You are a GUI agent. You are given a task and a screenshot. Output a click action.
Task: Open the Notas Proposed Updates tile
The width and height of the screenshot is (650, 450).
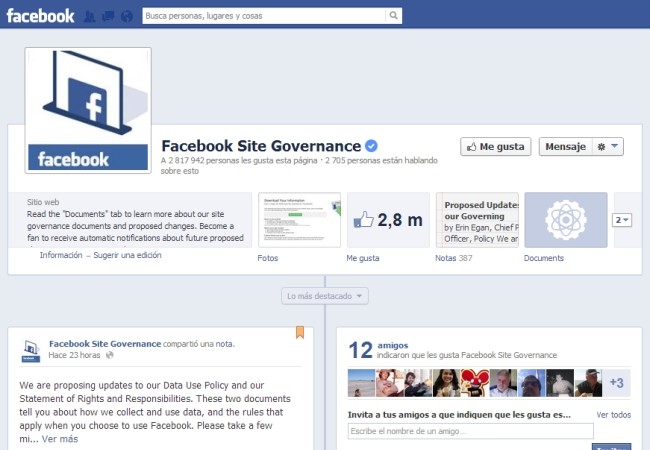477,220
